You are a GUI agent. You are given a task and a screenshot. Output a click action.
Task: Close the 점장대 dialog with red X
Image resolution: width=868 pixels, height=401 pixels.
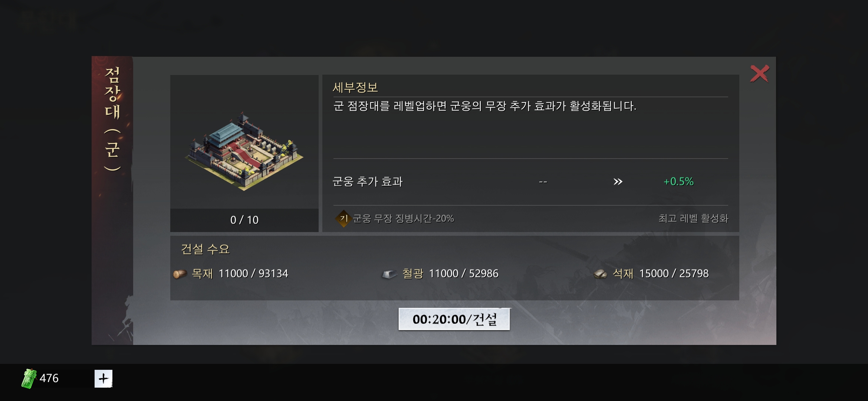pyautogui.click(x=759, y=74)
